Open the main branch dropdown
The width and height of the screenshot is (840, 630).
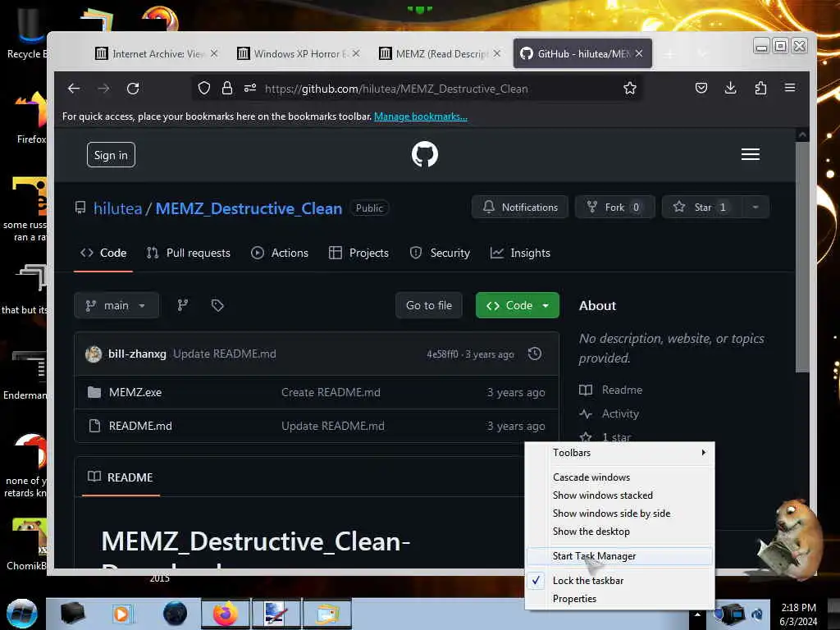tap(116, 305)
